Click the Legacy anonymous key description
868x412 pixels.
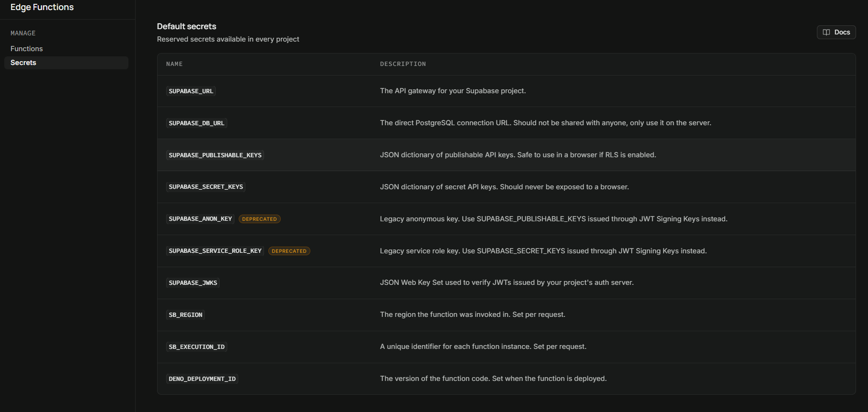tap(554, 219)
